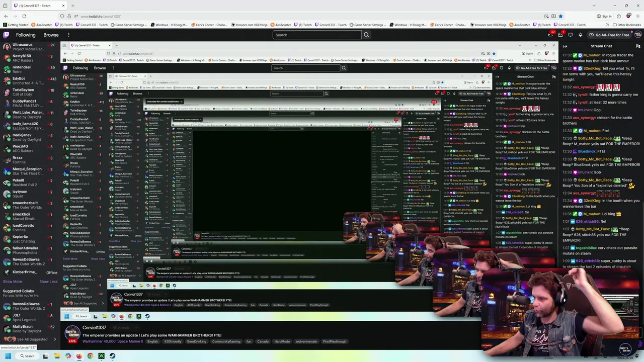This screenshot has width=644, height=362.
Task: Open the Warhammer 40,000: Space Marine II game link
Action: point(113,341)
